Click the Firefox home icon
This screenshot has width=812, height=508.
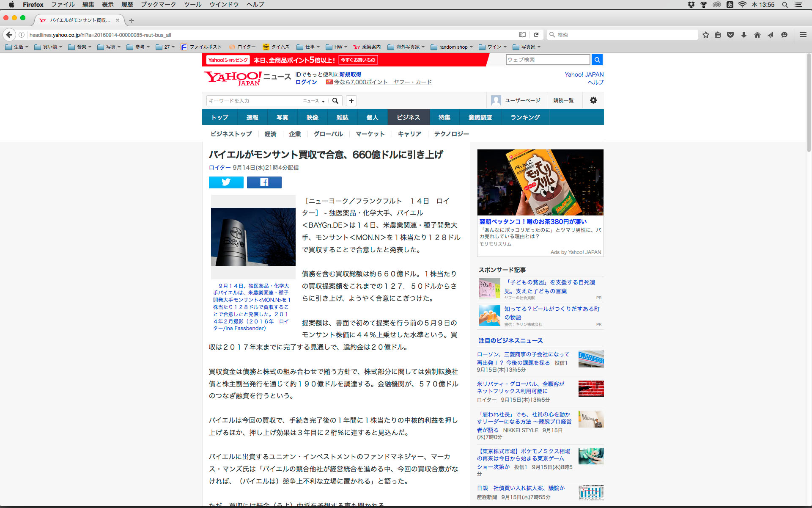coord(757,35)
